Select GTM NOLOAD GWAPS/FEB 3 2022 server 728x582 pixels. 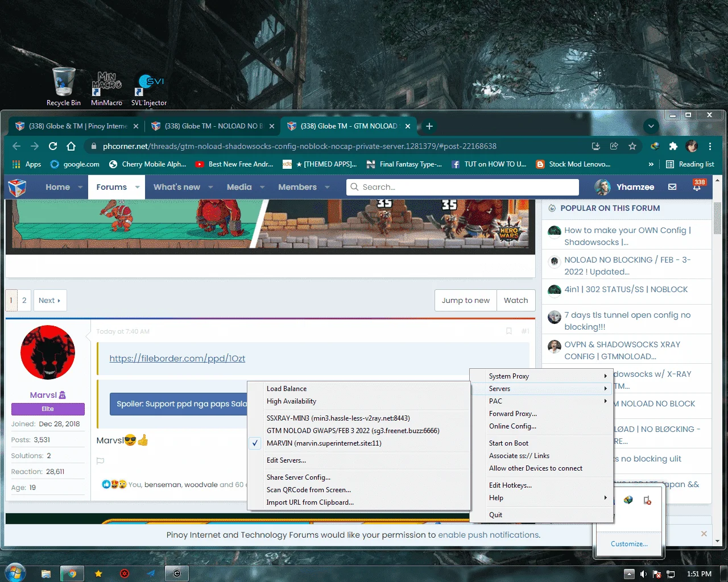pos(358,431)
